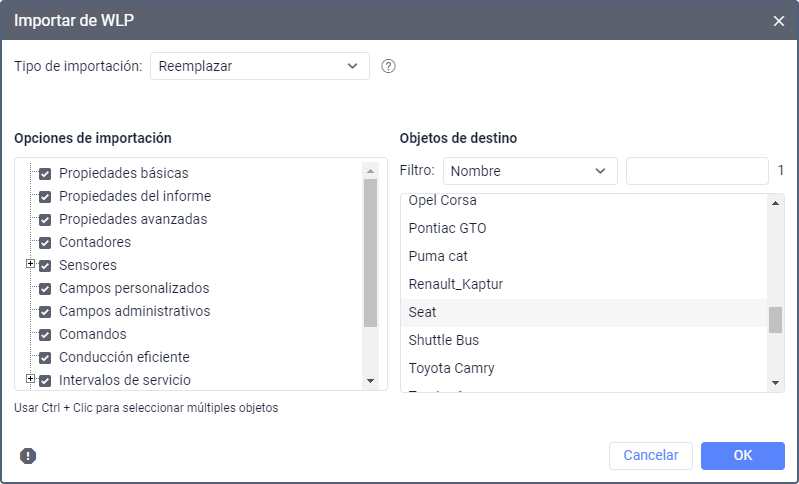
Task: Disable Comandos import option
Action: 45,334
